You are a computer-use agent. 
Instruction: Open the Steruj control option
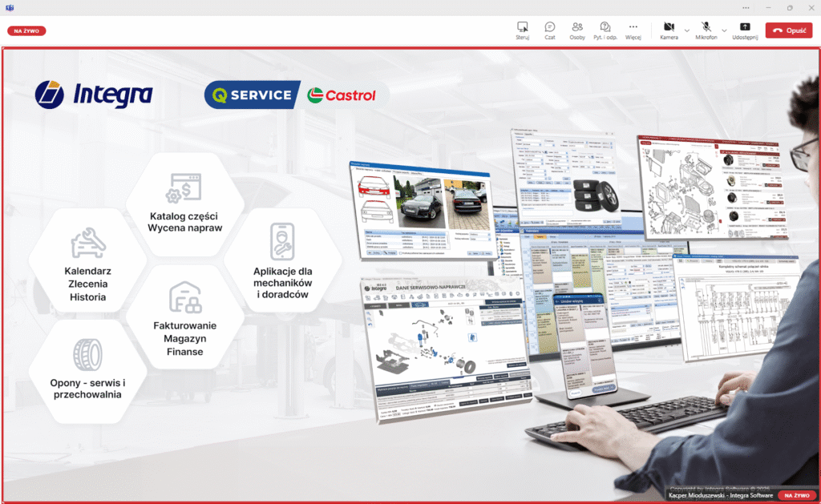[x=522, y=31]
